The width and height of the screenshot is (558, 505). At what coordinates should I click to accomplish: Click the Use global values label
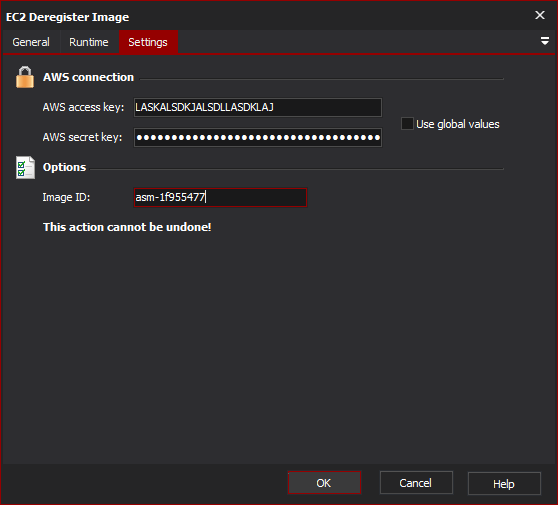pos(458,124)
